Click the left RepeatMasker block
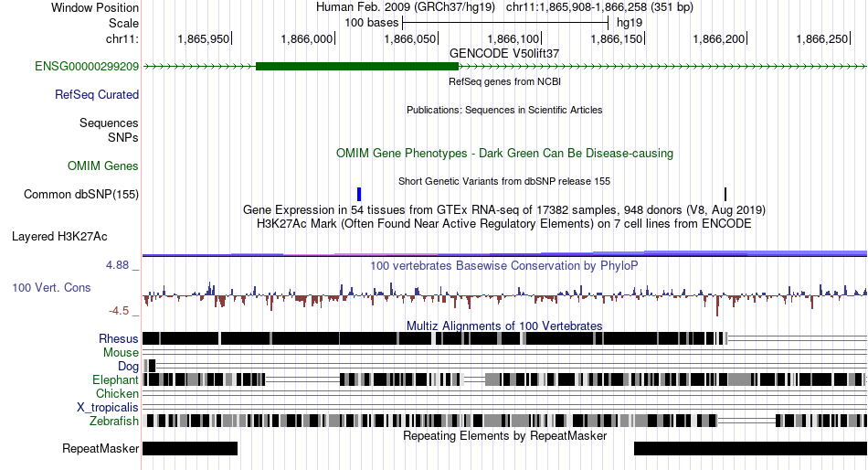Viewport: 868px width, 470px height. pyautogui.click(x=190, y=448)
